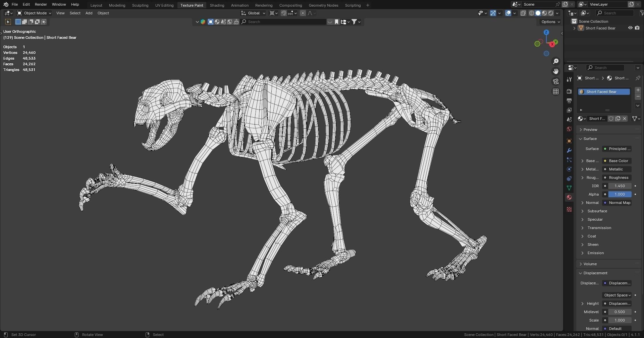This screenshot has width=644, height=338.
Task: Open the Texture properties tab
Action: 569,209
